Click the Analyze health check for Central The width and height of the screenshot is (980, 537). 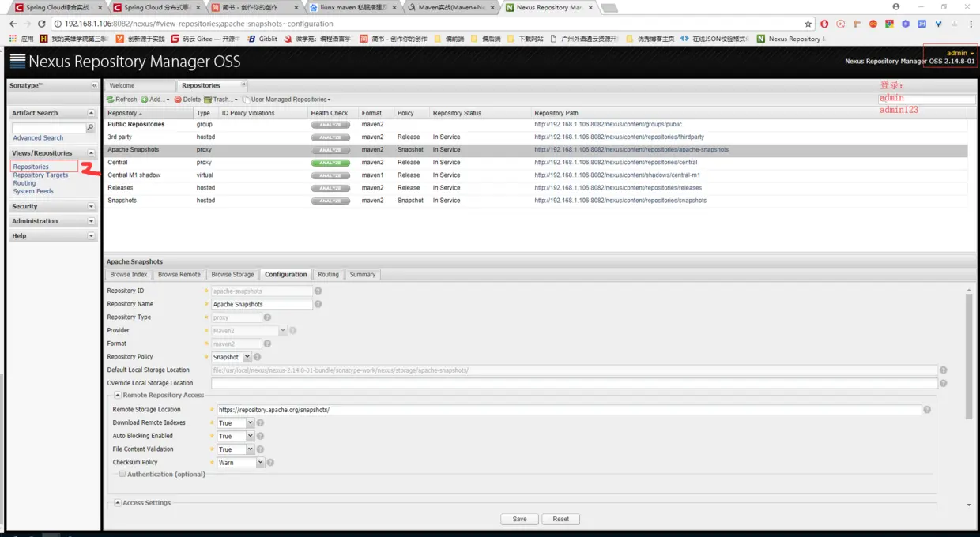tap(330, 163)
